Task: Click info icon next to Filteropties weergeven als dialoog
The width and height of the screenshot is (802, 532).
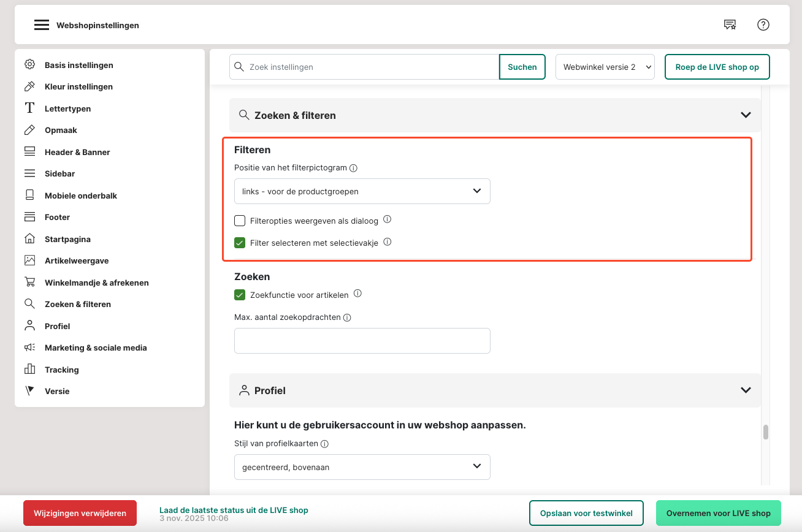Action: point(387,220)
